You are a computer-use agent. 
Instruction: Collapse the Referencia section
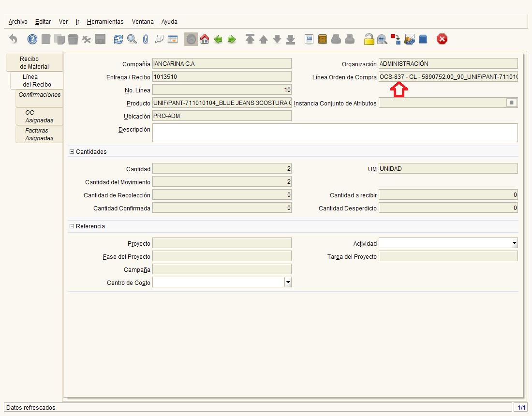tap(72, 226)
